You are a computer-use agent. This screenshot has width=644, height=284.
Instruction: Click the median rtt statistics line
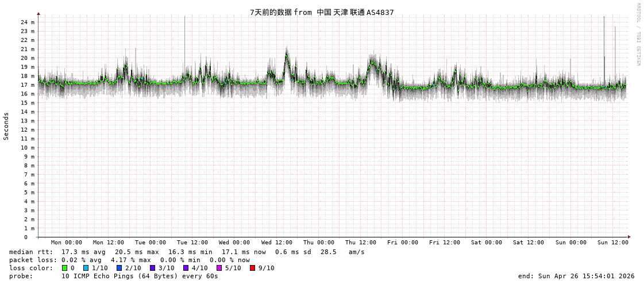point(187,252)
